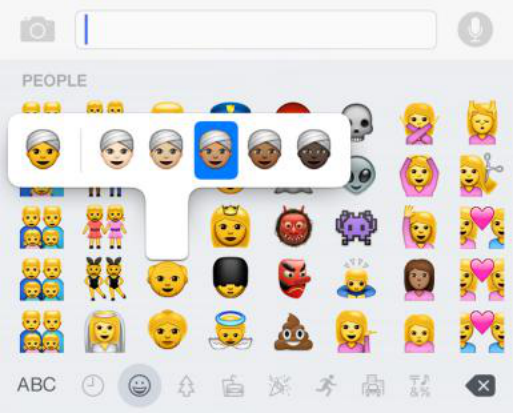Open the symbols emoji category

pyautogui.click(x=419, y=386)
